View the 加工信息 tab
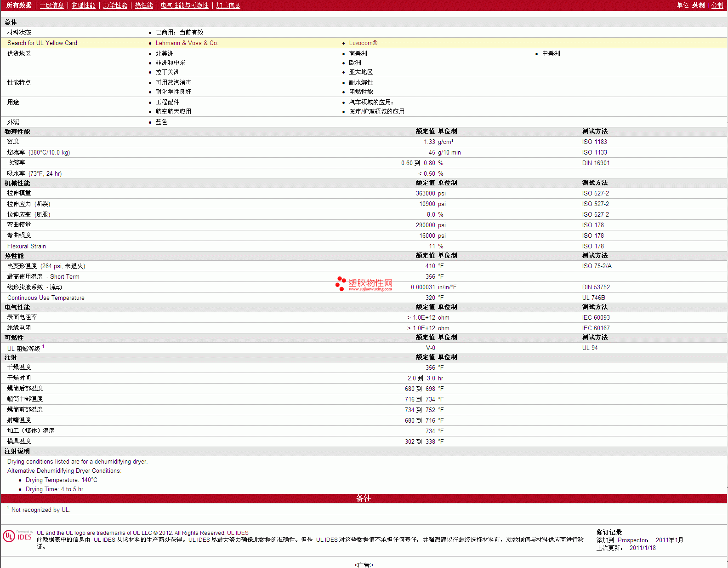The height and width of the screenshot is (568, 728). pyautogui.click(x=228, y=6)
